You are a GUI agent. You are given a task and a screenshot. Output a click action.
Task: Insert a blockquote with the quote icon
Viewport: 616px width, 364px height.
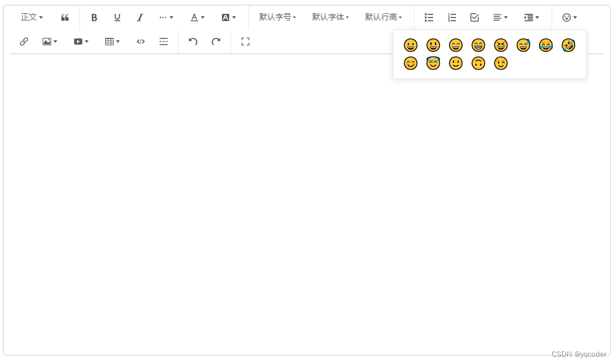click(65, 17)
